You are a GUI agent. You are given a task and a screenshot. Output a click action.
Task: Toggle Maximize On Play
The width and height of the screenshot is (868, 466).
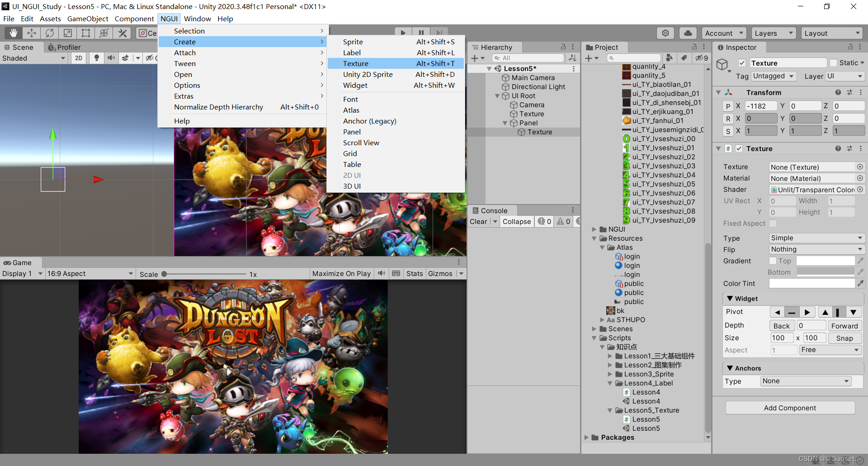click(x=341, y=273)
